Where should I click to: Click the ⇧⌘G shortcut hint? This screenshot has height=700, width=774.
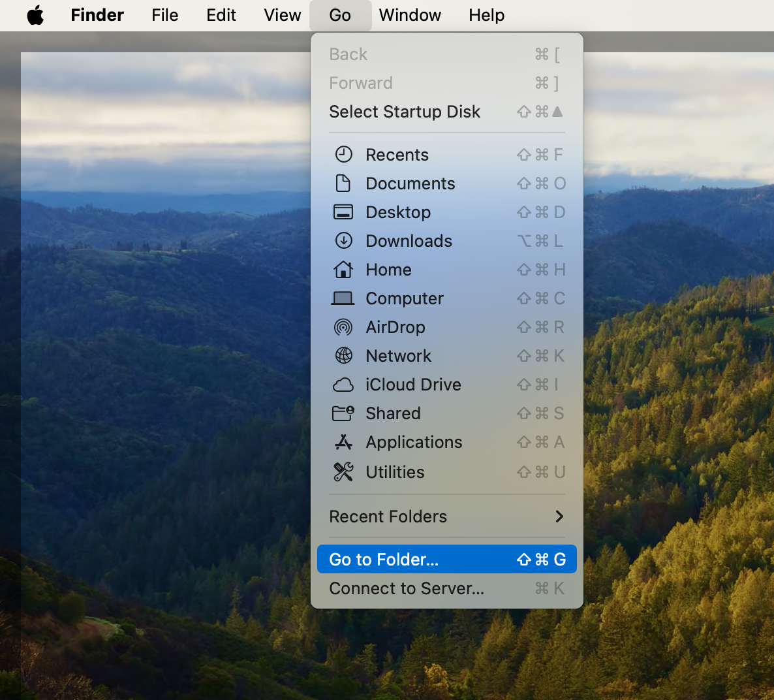click(541, 559)
